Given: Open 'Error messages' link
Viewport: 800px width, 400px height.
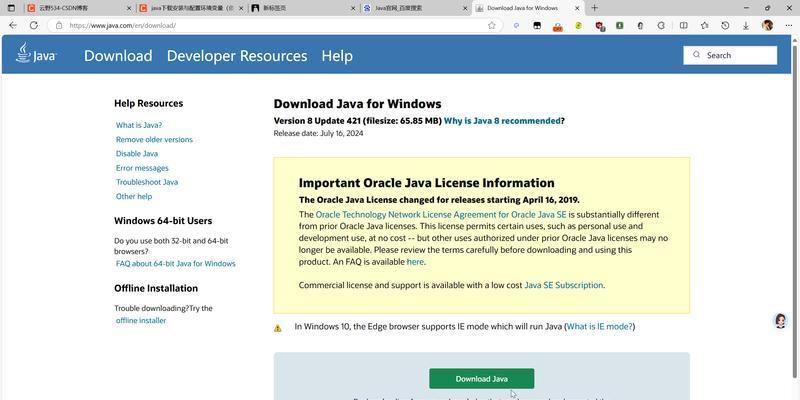Looking at the screenshot, I should coord(142,168).
